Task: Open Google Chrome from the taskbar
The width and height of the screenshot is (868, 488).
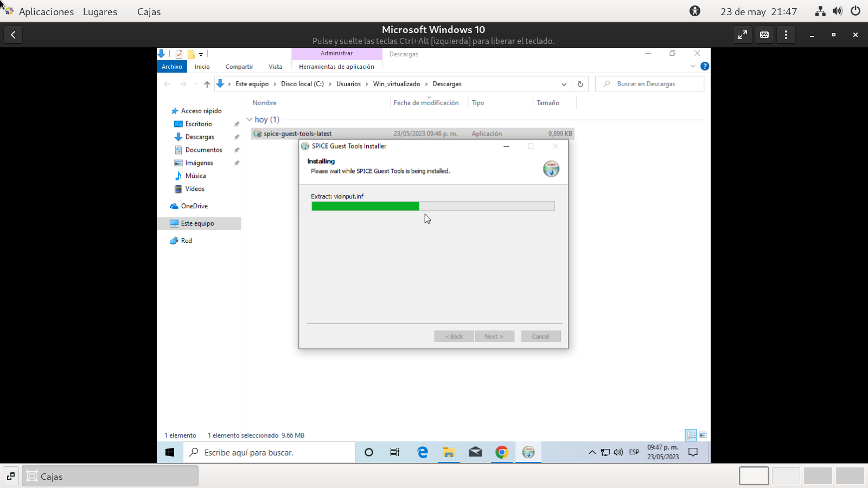Action: pyautogui.click(x=502, y=452)
